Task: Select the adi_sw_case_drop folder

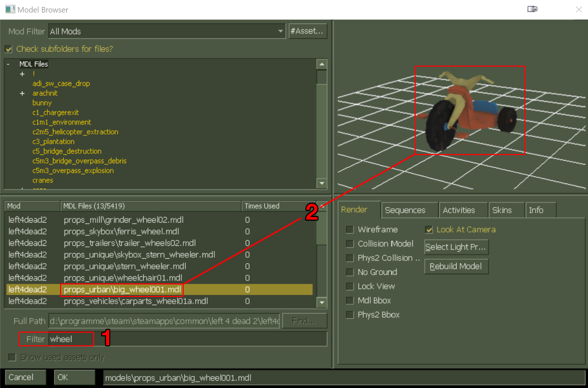Action: tap(61, 84)
